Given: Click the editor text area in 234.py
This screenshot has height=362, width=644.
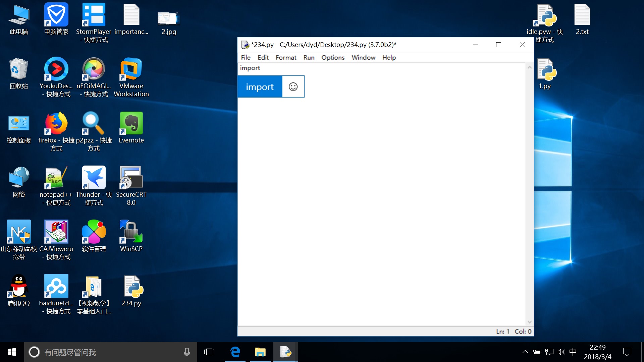Looking at the screenshot, I should click(381, 194).
